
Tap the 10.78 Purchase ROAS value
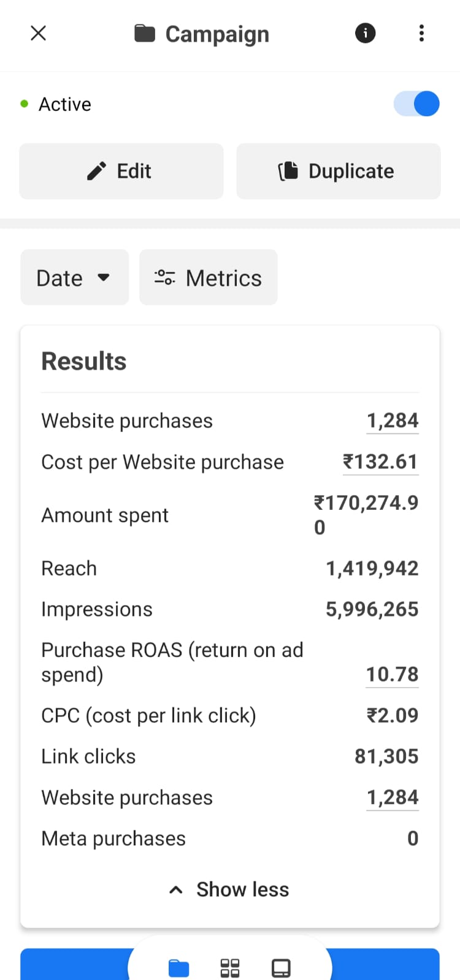(x=393, y=674)
